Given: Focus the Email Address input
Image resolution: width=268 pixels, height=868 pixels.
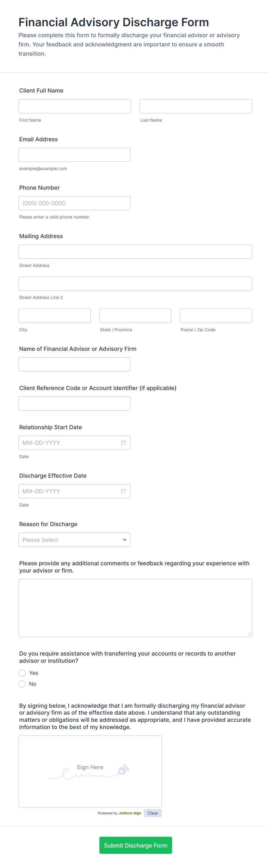Looking at the screenshot, I should (x=74, y=154).
